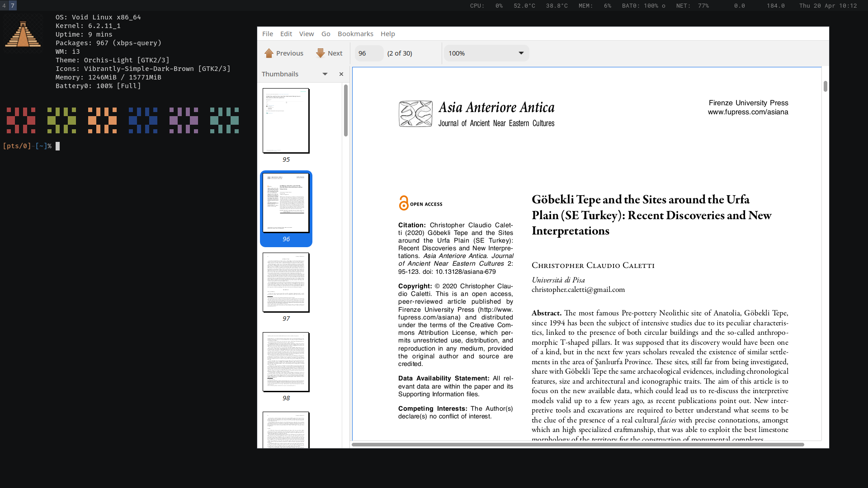Viewport: 868px width, 488px height.
Task: Open the Edit menu
Action: 286,34
